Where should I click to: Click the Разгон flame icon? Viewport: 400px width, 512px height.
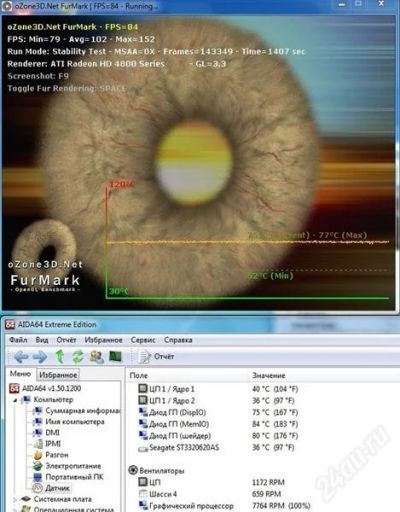(x=38, y=455)
